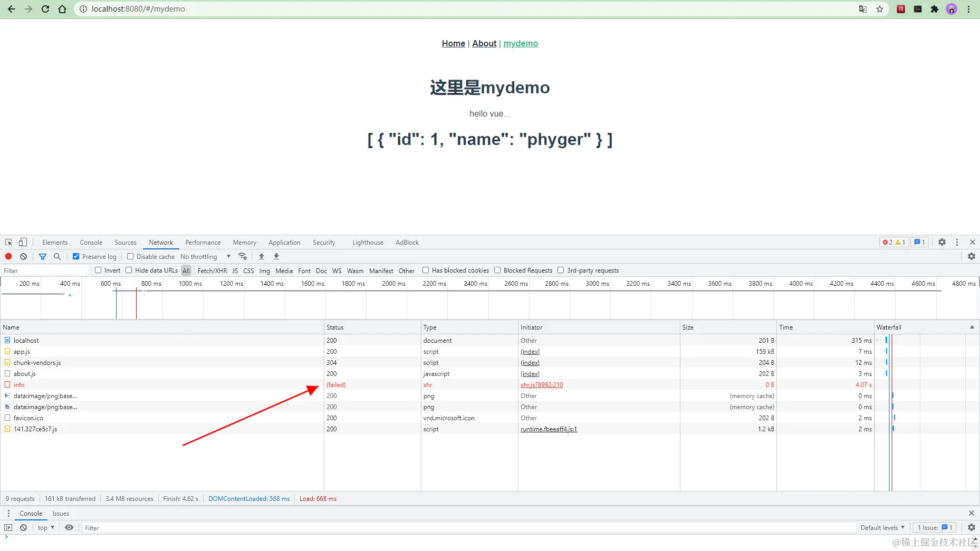Open the Default levels dropdown
This screenshot has height=551, width=980.
point(882,528)
